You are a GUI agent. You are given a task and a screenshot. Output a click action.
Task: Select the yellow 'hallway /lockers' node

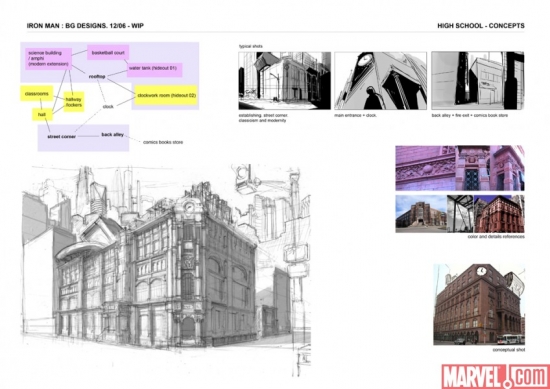[x=74, y=102]
